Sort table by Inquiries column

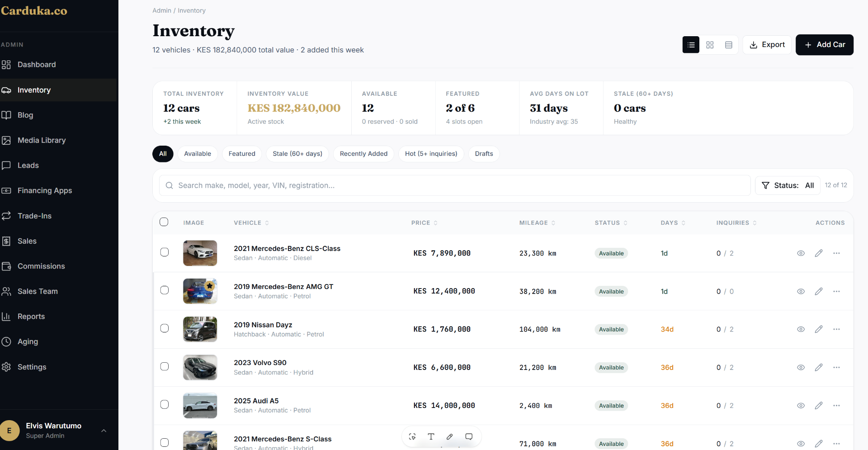tap(736, 223)
